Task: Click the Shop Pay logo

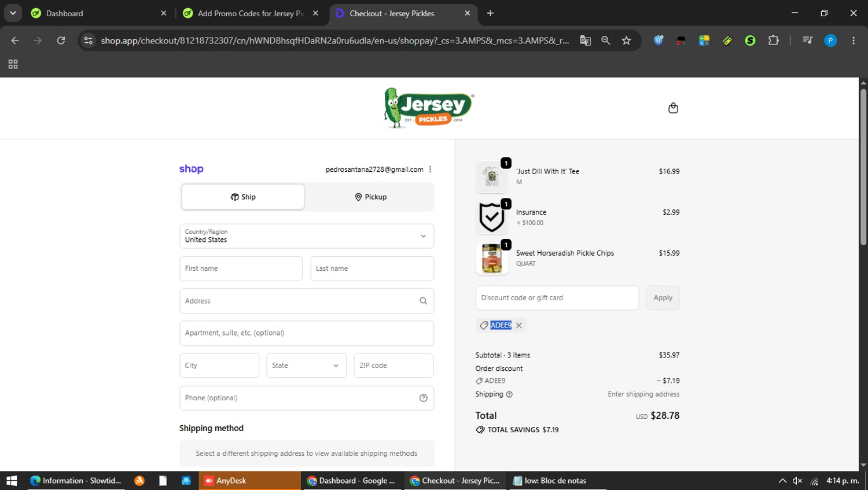Action: pos(191,169)
